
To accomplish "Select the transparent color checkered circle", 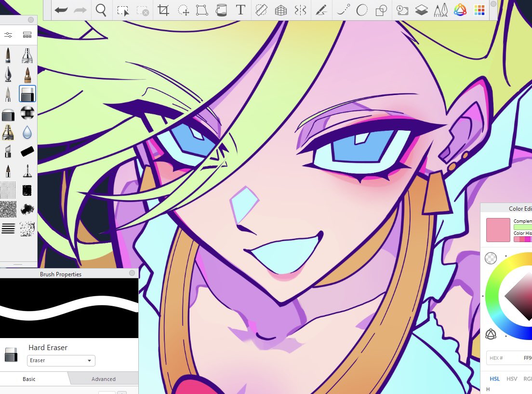I will tap(491, 258).
